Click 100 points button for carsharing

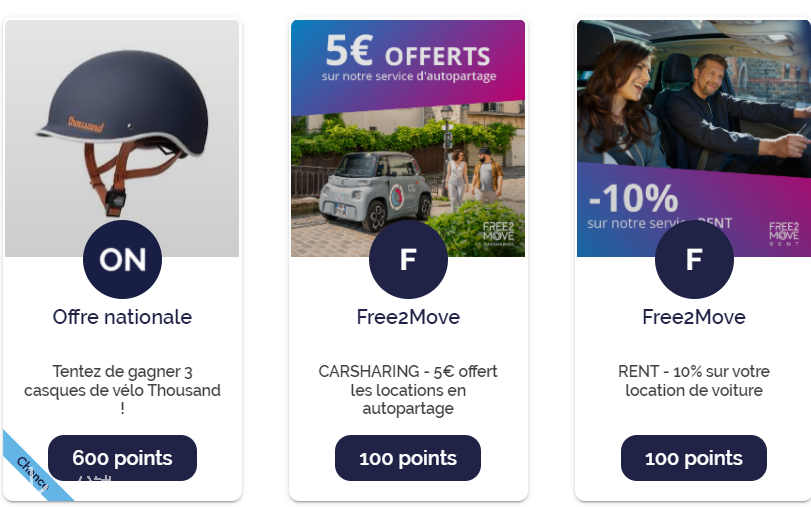(x=408, y=458)
